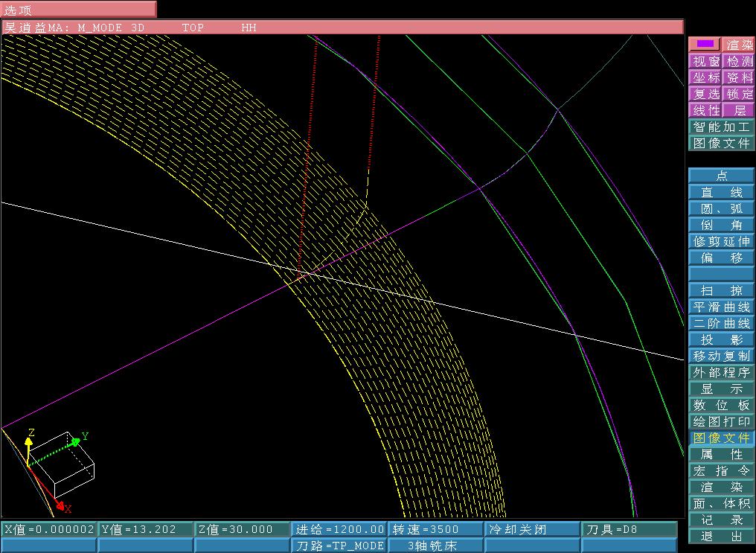Click the 数位板 digitizer button
Image resolution: width=756 pixels, height=553 pixels.
coord(721,405)
